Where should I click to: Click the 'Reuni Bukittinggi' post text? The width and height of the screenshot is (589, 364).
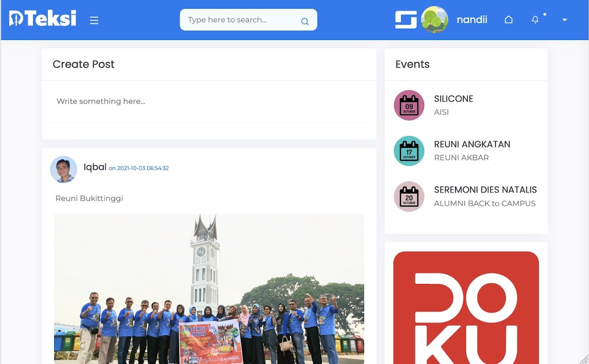pyautogui.click(x=89, y=198)
